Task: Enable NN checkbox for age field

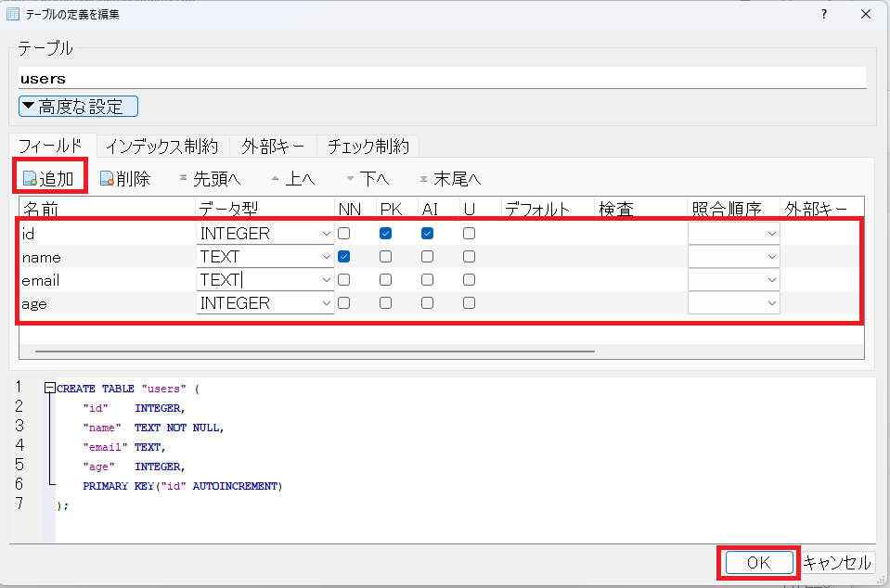Action: (344, 302)
